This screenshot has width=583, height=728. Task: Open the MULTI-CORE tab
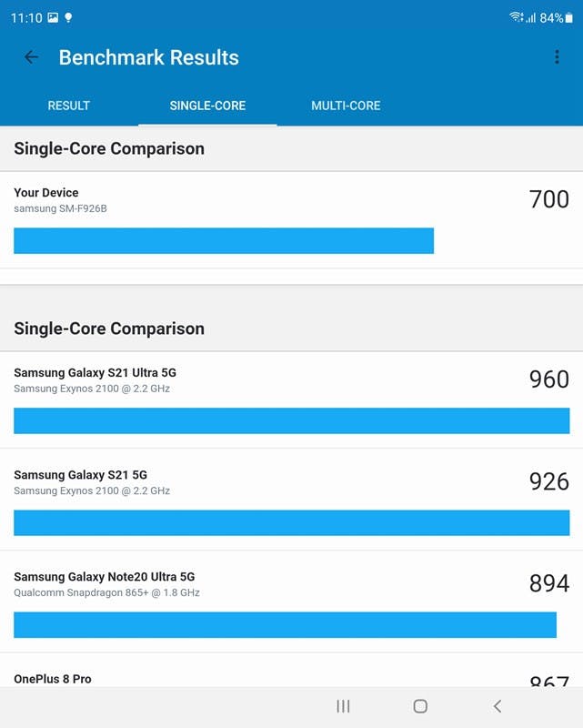tap(346, 106)
